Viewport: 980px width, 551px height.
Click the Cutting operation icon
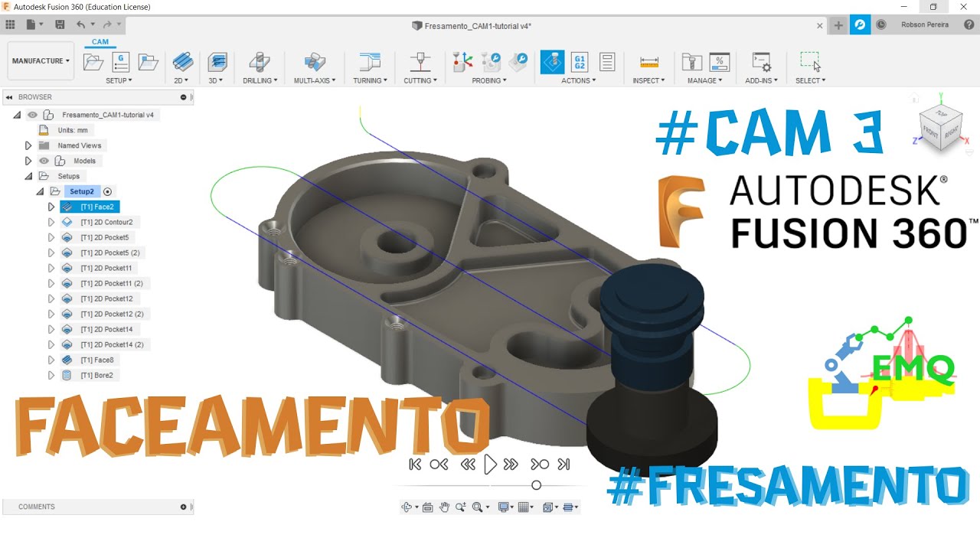(x=420, y=62)
